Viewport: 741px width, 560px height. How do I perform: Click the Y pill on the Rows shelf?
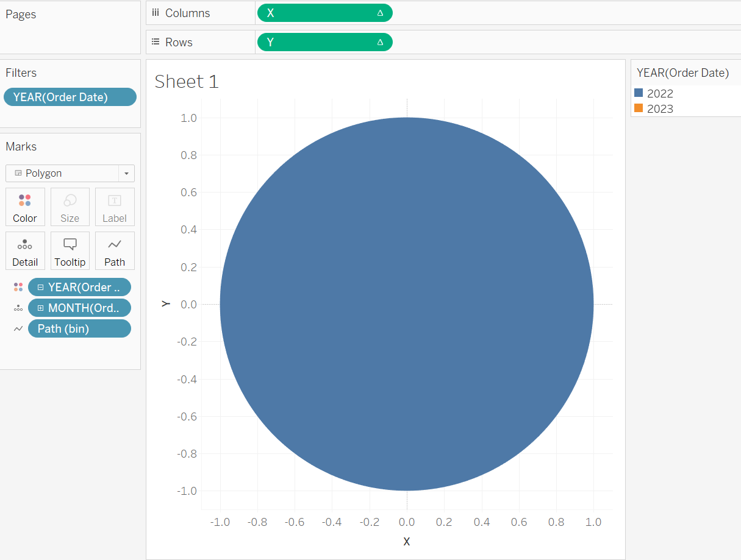[x=324, y=41]
